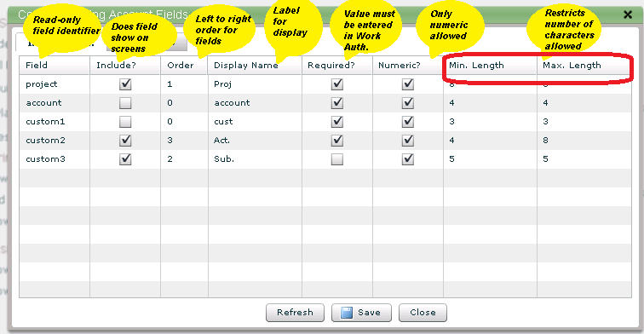
Task: Click the Order column header
Action: click(x=184, y=66)
